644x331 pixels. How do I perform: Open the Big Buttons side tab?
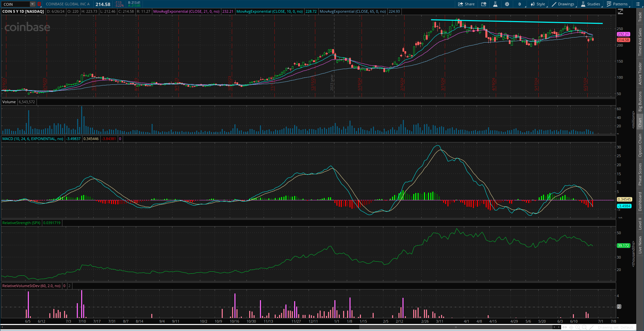click(x=640, y=101)
